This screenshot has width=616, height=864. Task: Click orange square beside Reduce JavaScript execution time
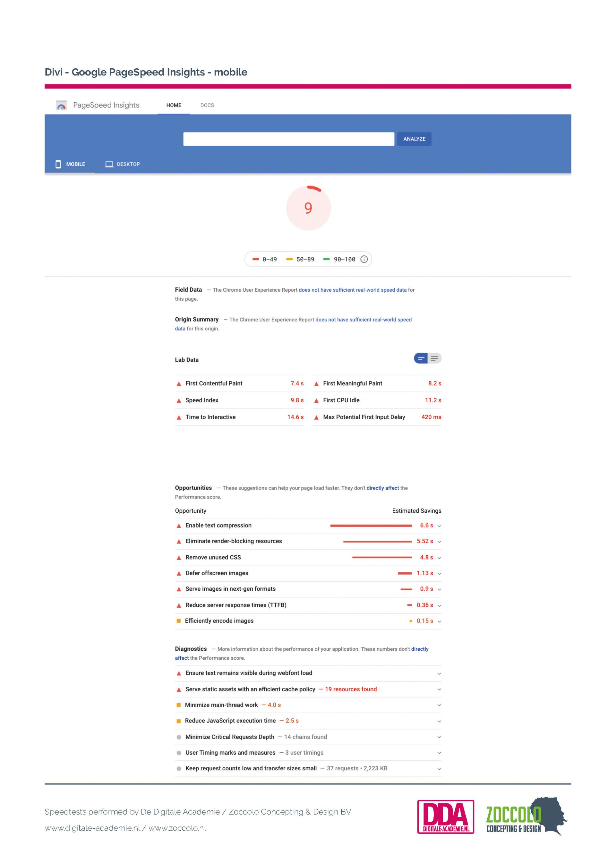179,721
